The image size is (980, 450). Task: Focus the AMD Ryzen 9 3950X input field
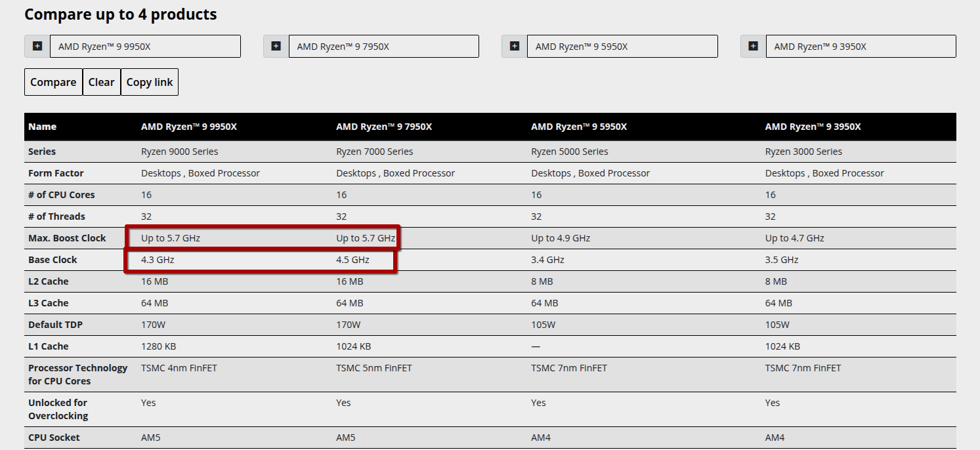click(861, 47)
